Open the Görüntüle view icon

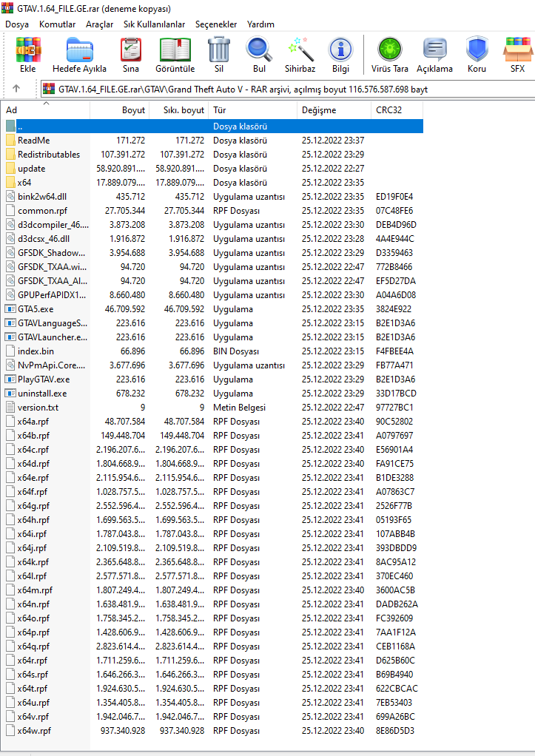tap(175, 50)
